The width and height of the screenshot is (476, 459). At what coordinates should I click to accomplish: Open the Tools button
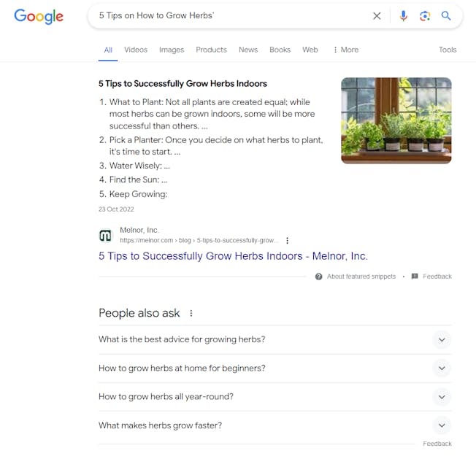coord(448,50)
